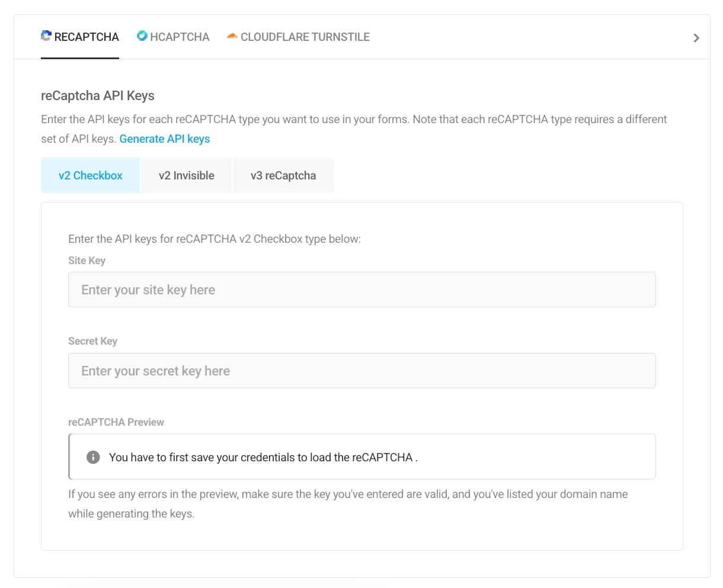The image size is (723, 588).
Task: Focus the Site Key input field
Action: coord(362,290)
